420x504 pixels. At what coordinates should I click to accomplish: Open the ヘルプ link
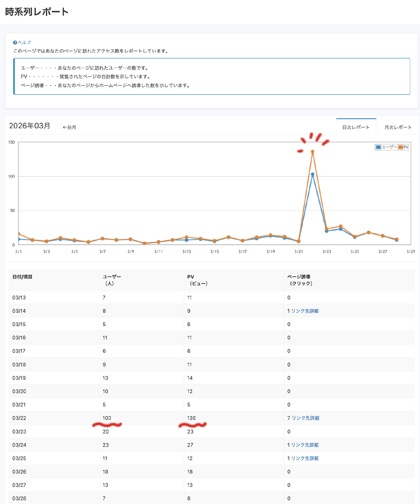click(x=24, y=43)
